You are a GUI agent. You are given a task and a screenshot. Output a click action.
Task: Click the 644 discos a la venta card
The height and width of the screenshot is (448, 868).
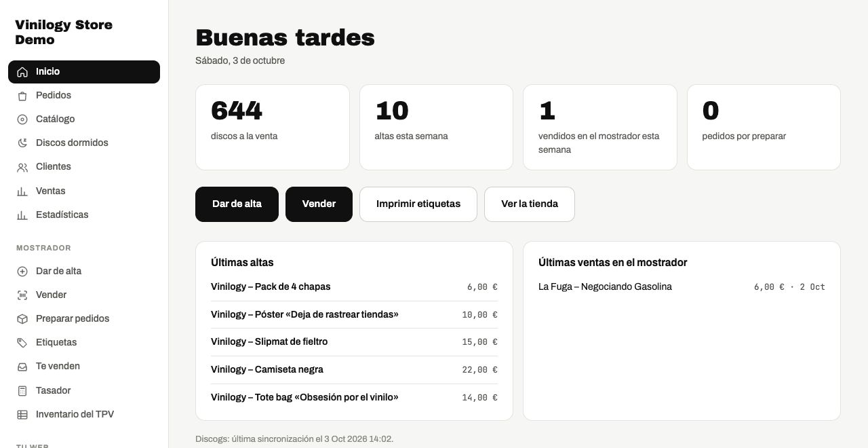click(x=273, y=127)
